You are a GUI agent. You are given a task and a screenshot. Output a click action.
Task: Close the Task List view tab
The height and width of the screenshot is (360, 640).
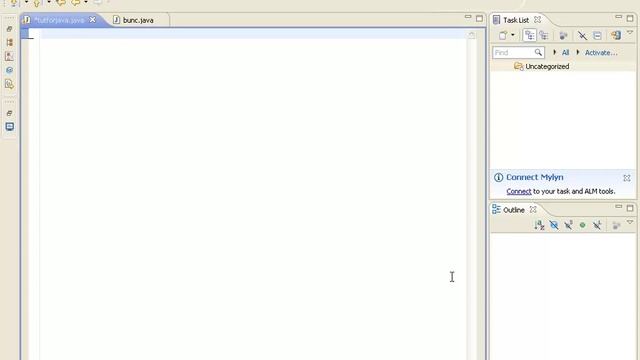[538, 20]
